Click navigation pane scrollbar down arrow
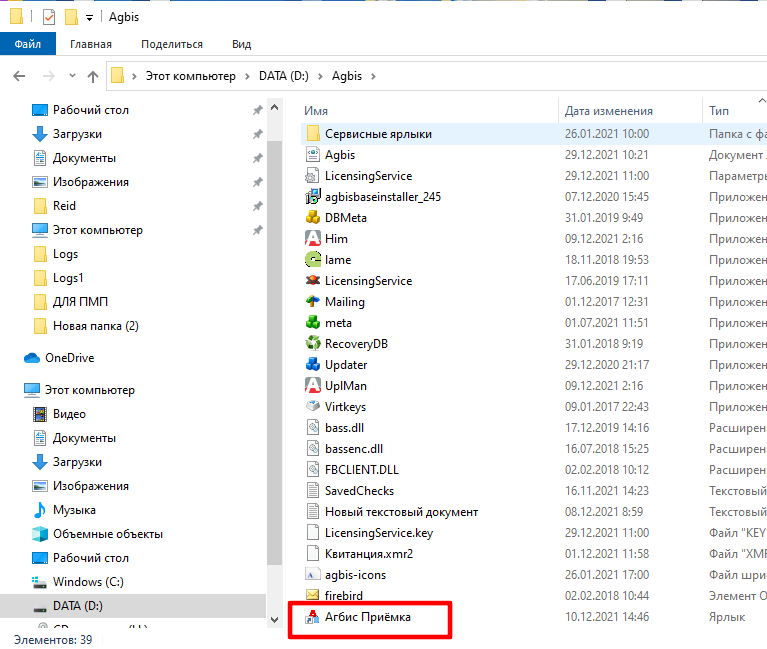The width and height of the screenshot is (767, 649). (x=275, y=620)
